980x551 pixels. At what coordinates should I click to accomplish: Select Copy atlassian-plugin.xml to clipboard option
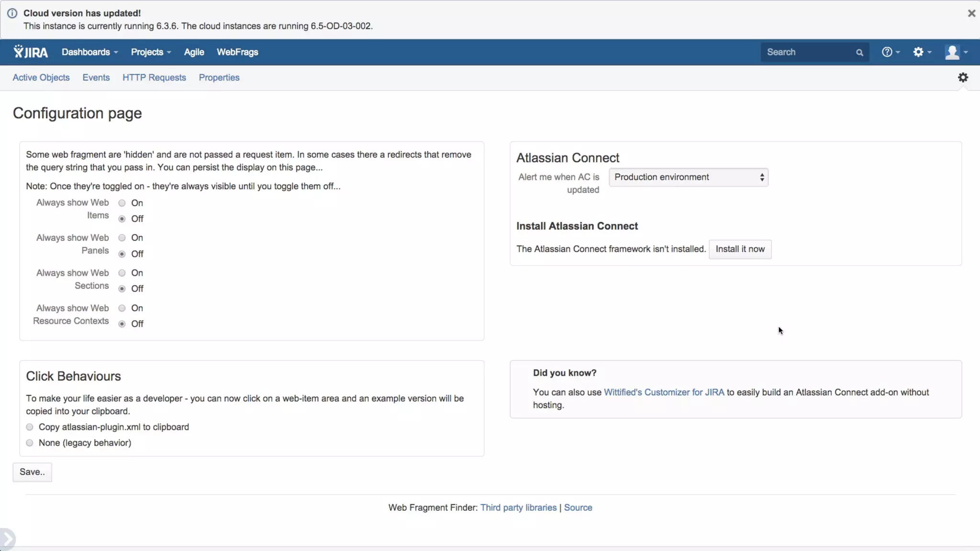pos(30,427)
